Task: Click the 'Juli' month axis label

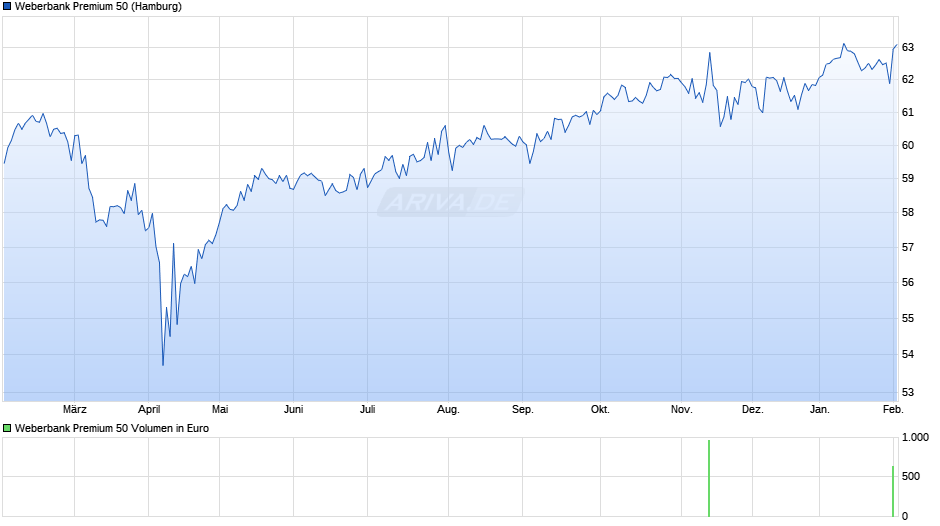Action: (x=367, y=409)
